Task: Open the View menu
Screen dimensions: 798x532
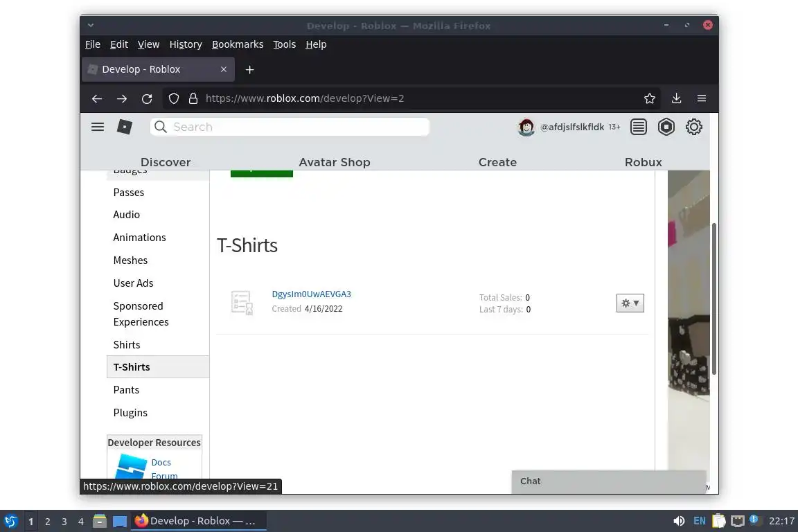Action: point(149,44)
